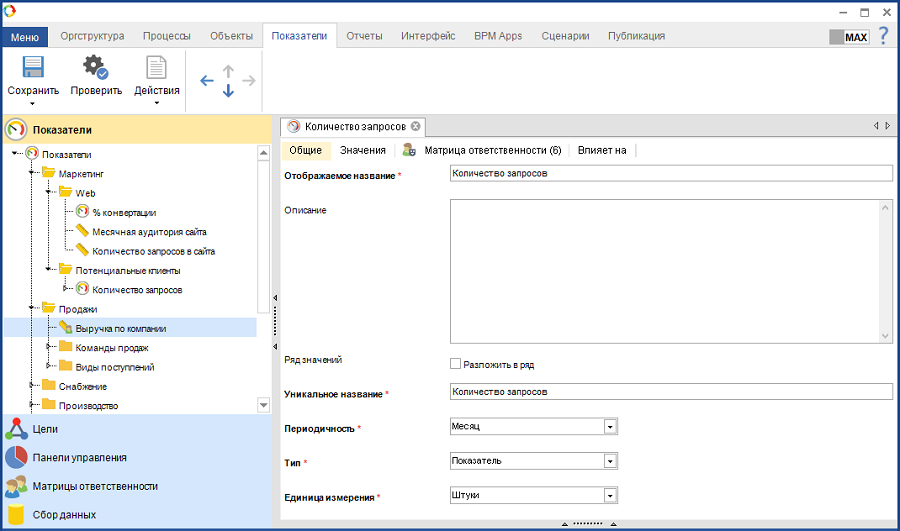This screenshot has width=900, height=531.
Task: Open the Действия document icon
Action: pos(156,68)
